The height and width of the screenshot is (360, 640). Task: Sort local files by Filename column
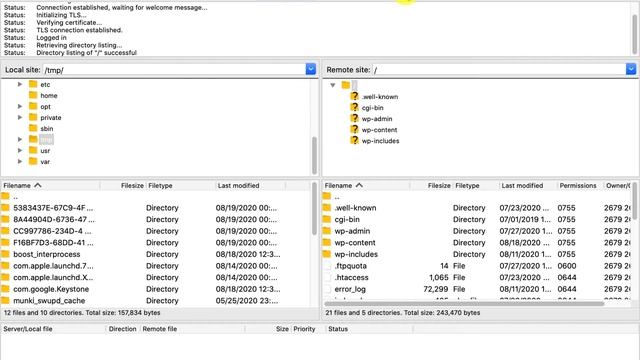pos(51,186)
